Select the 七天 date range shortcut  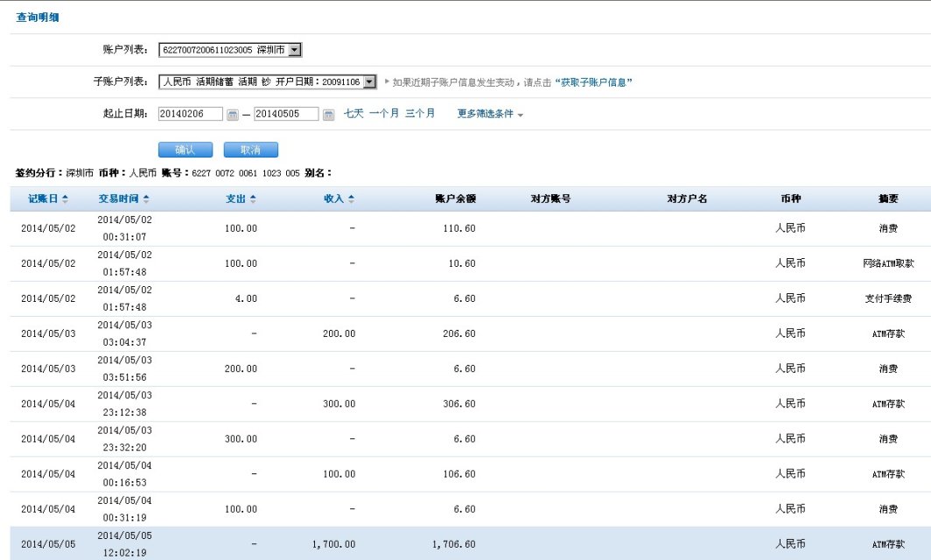click(353, 114)
